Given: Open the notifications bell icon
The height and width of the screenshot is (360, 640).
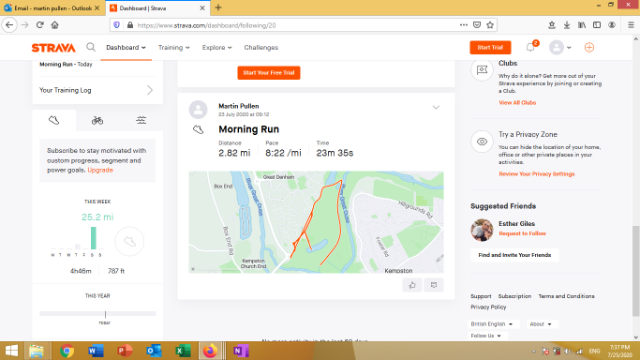Looking at the screenshot, I should 531,47.
